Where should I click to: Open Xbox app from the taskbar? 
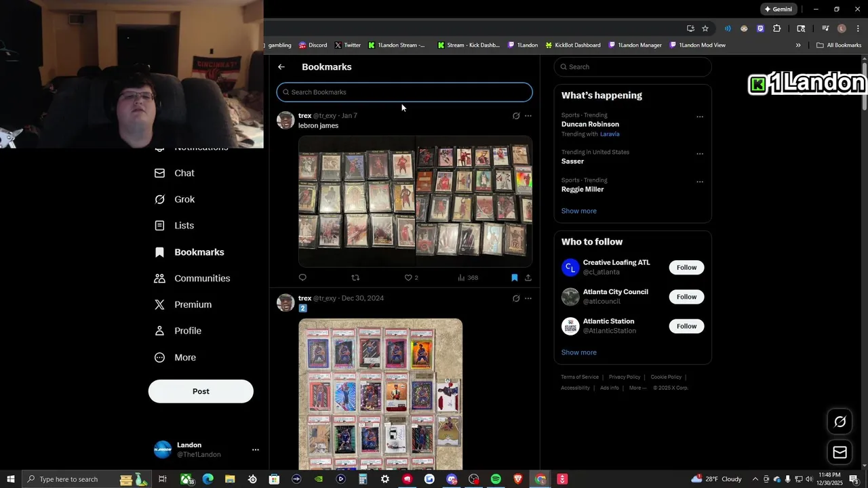[186, 479]
